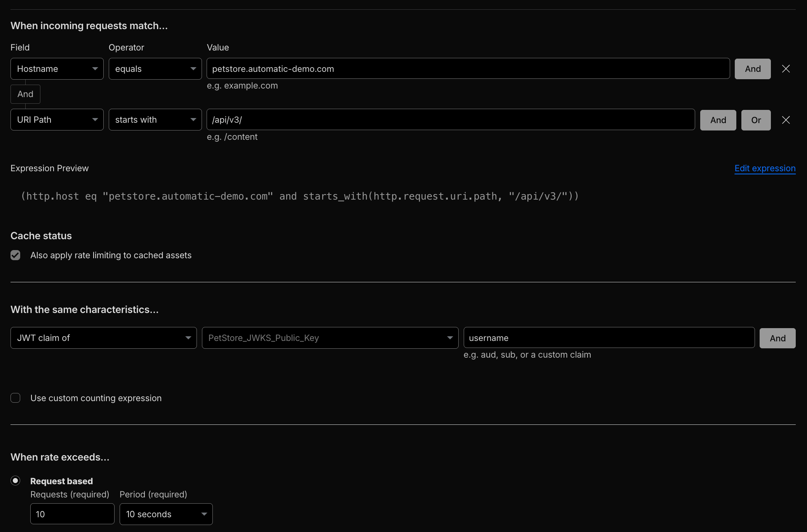Enable rate limiting for cached assets
Screen dimensions: 807x532
[x=15, y=255]
